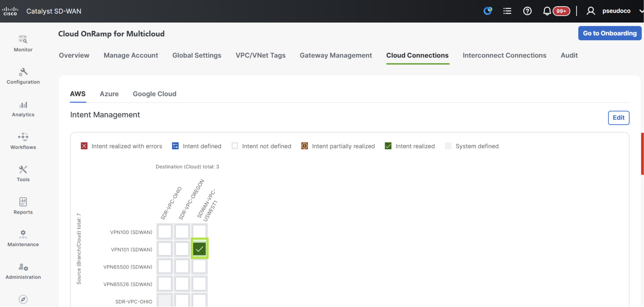This screenshot has width=644, height=307.
Task: Click the Intent realized legend checkmark icon
Action: pyautogui.click(x=388, y=146)
